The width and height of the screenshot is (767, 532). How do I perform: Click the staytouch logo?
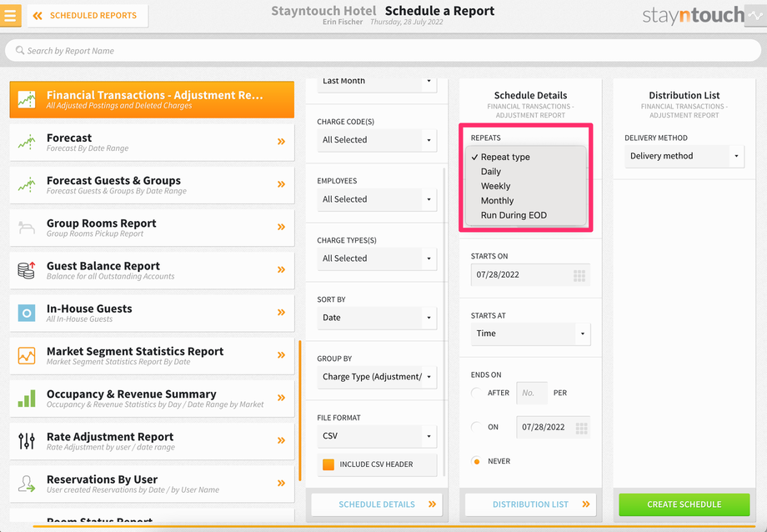click(x=693, y=16)
